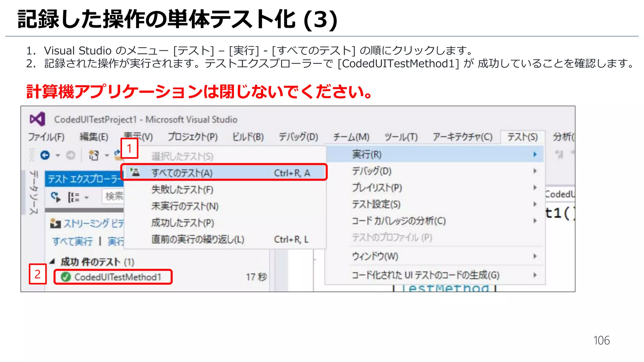Open the dropdown arrow next to back button
Image resolution: width=644 pixels, height=362 pixels.
tap(58, 156)
